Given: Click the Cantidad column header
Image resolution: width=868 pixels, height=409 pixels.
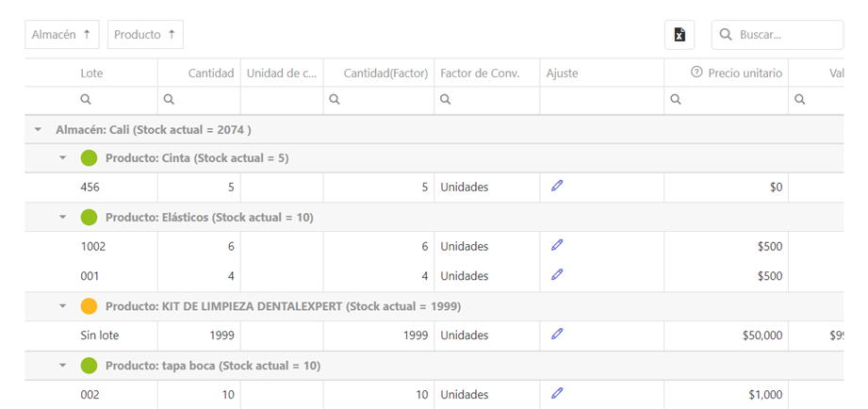Looking at the screenshot, I should (x=210, y=73).
